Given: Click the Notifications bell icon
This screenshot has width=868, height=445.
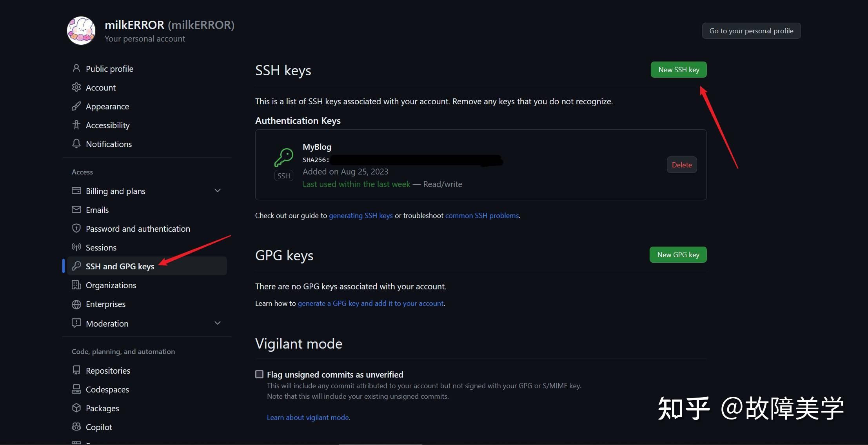Looking at the screenshot, I should point(76,144).
